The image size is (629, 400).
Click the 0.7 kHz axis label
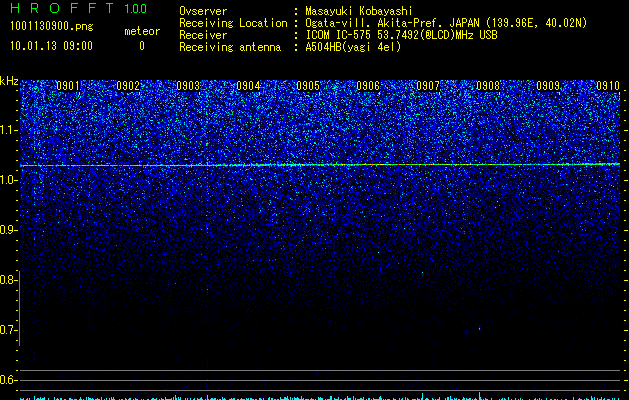point(8,330)
